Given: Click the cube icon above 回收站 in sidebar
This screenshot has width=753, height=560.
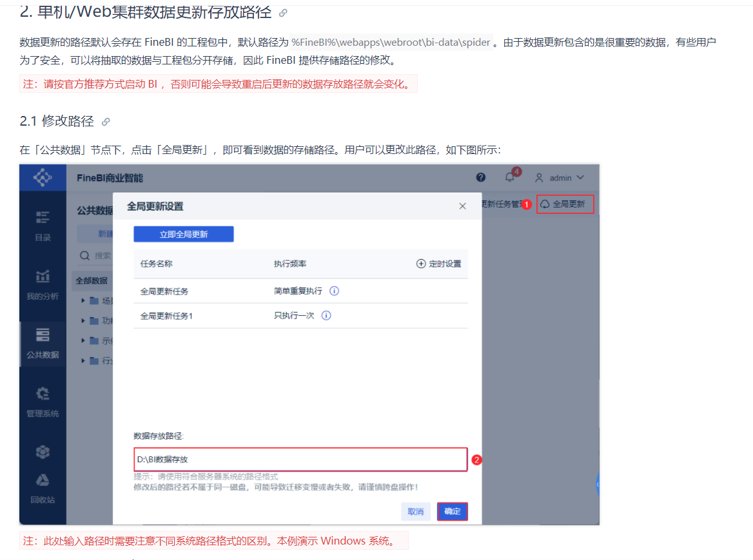Looking at the screenshot, I should (43, 452).
